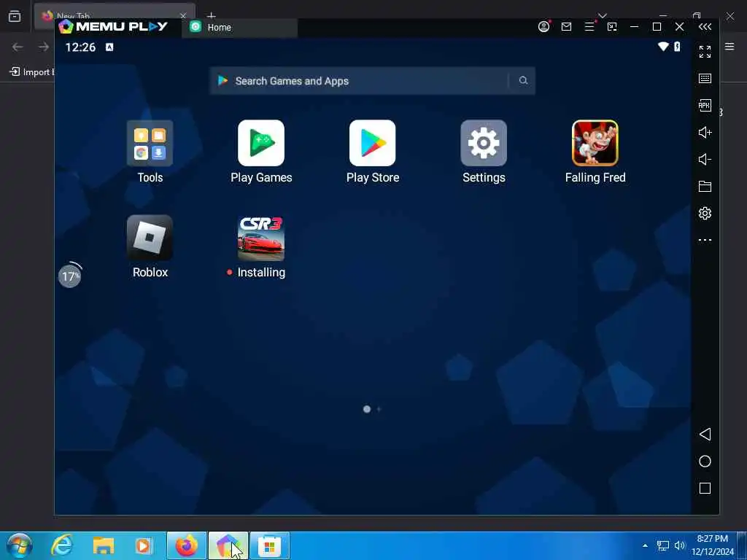The image size is (747, 560).
Task: Install APK via sidebar APK icon
Action: (705, 105)
